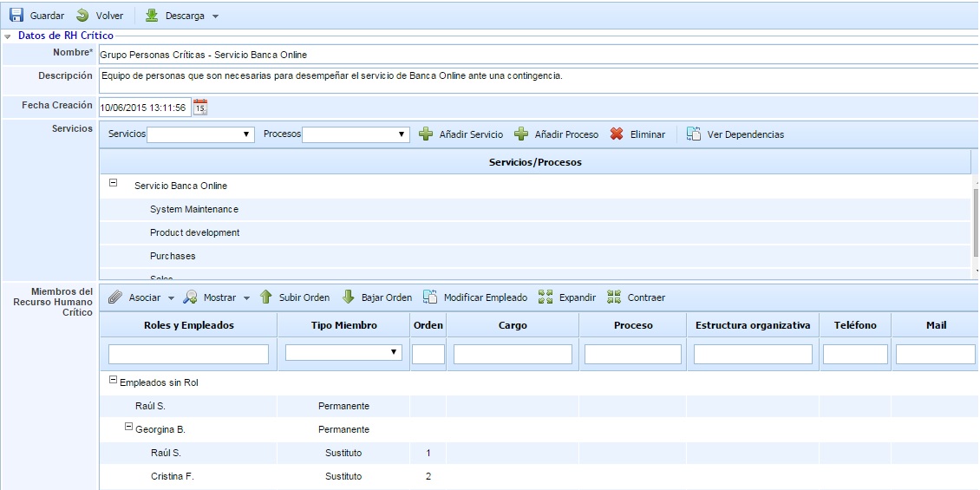980x490 pixels.
Task: Collapse the Servicio Banca Online tree node
Action: coord(114,184)
